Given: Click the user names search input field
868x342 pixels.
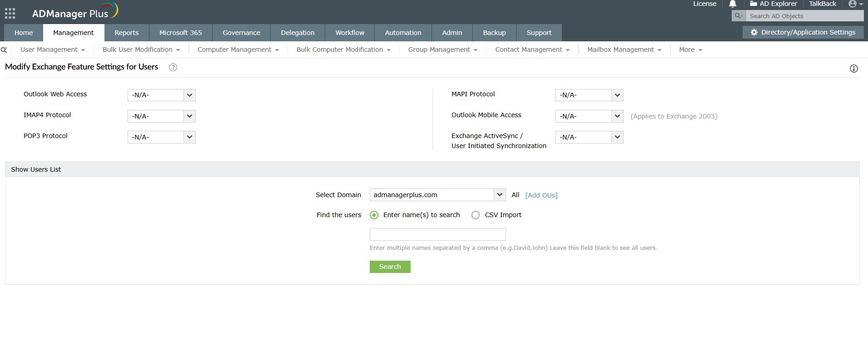Looking at the screenshot, I should [437, 234].
